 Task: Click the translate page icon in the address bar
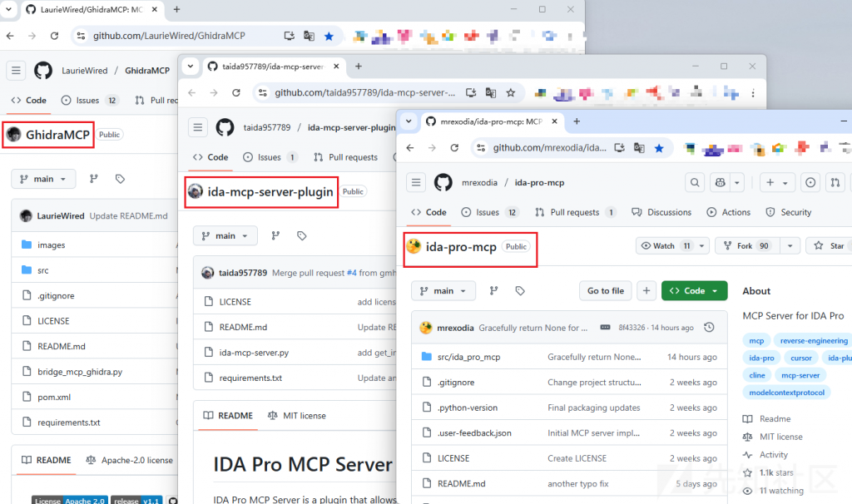639,148
